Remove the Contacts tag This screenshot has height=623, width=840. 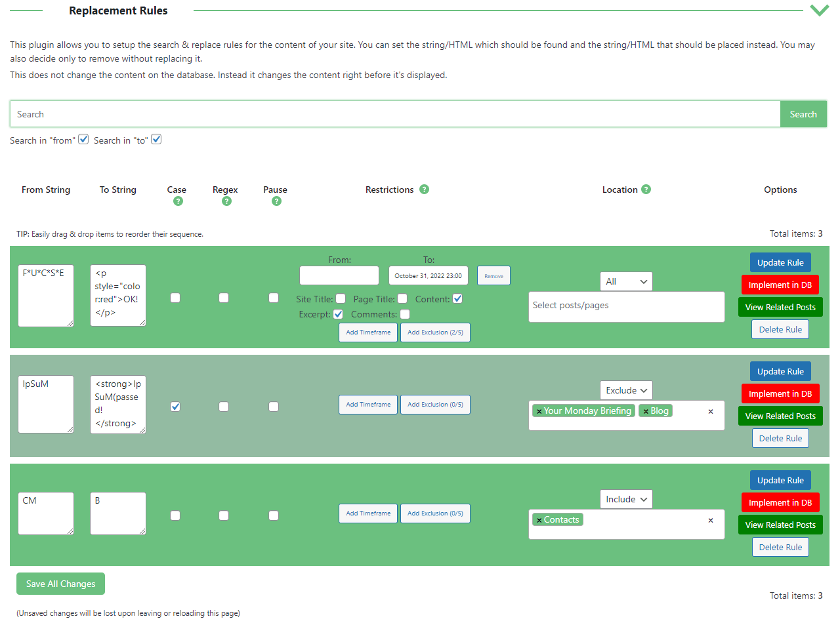(x=539, y=521)
